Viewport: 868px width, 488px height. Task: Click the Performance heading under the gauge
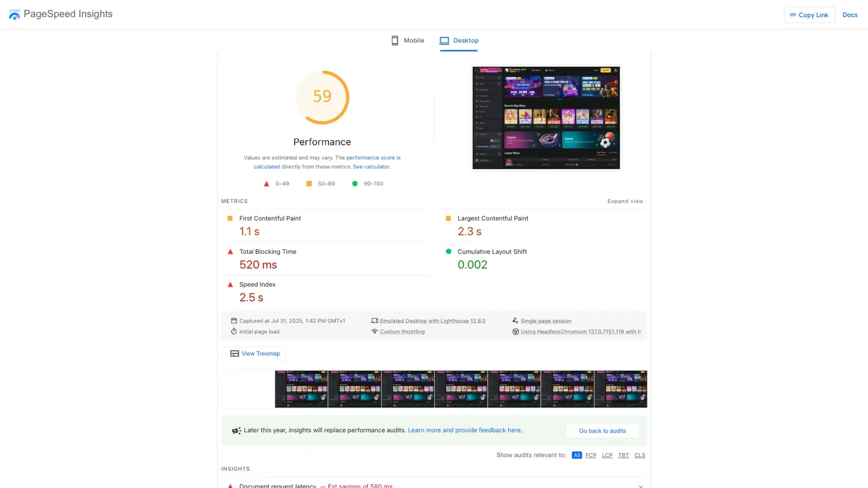pos(322,142)
